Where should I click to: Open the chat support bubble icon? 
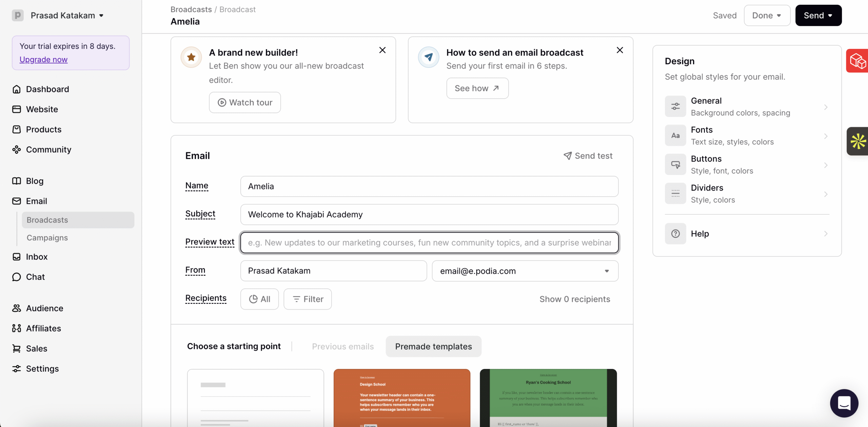click(844, 403)
